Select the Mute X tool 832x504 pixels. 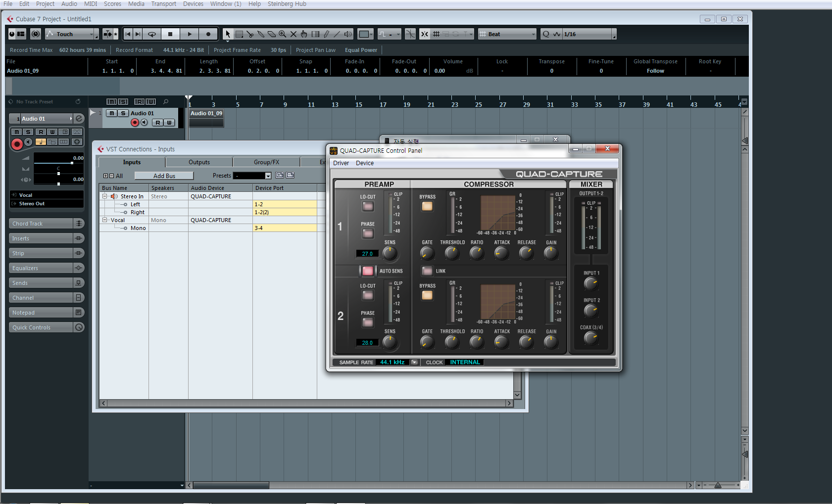[x=294, y=34]
